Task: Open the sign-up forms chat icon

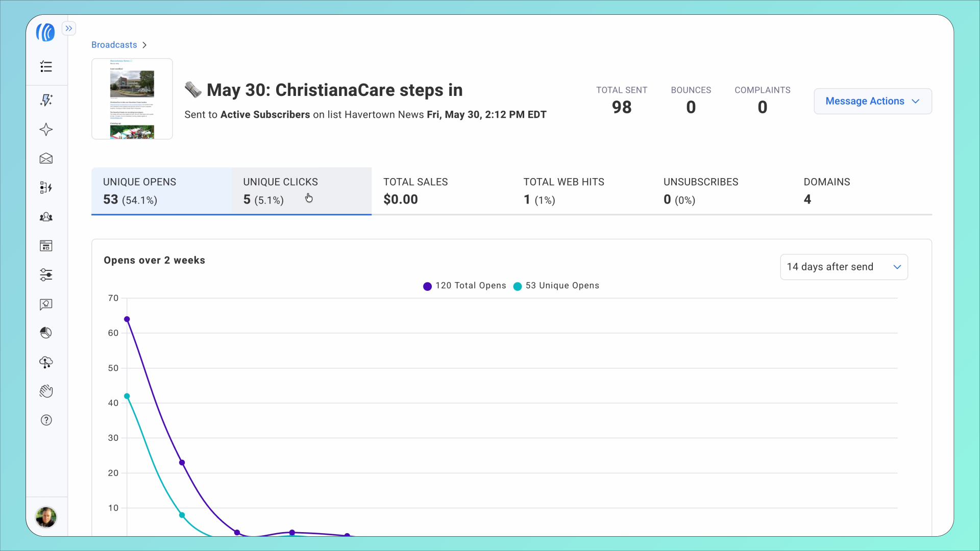Action: pos(46,305)
